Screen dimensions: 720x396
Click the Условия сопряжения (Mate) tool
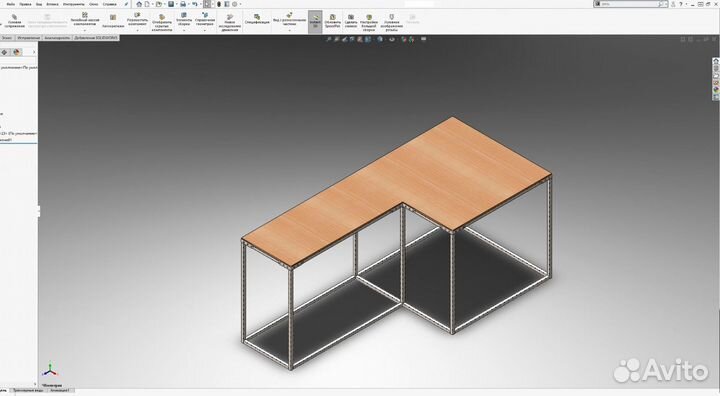coord(14,22)
